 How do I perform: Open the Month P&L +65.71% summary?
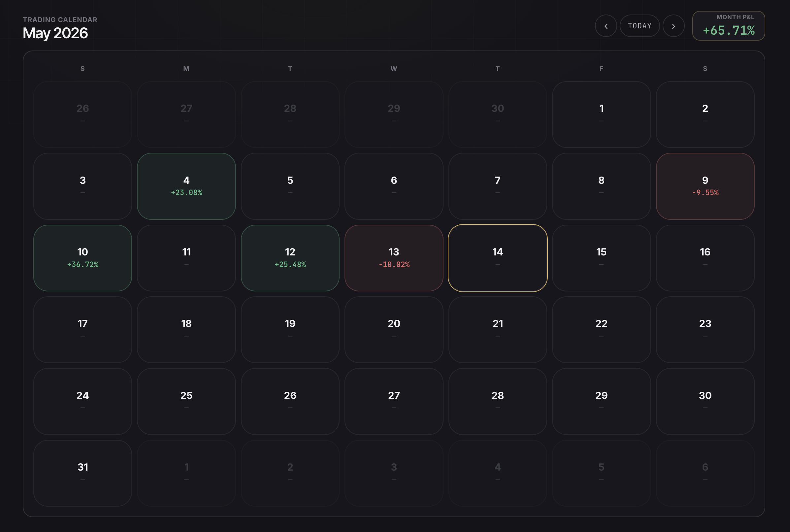(728, 26)
